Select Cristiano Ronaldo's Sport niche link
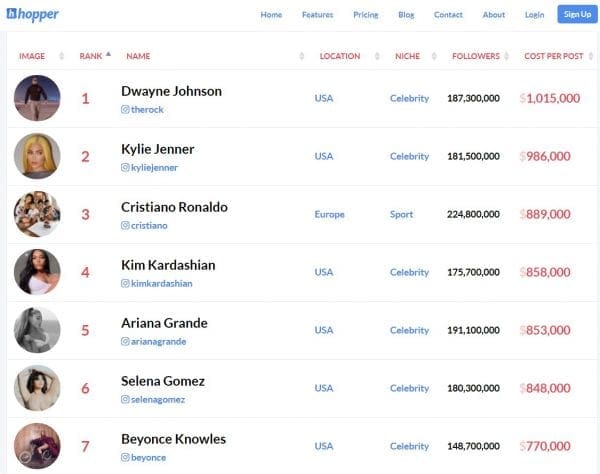The image size is (600, 474). pyautogui.click(x=401, y=214)
